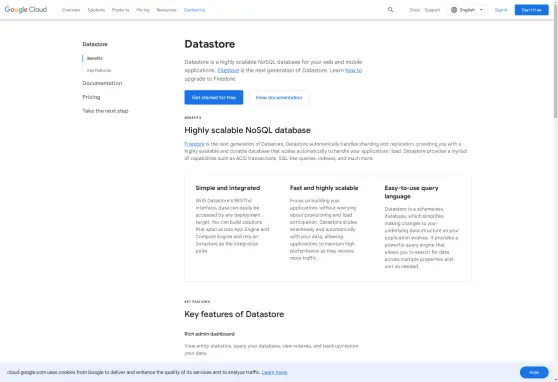
Task: Open the search magnifier icon
Action: click(390, 10)
